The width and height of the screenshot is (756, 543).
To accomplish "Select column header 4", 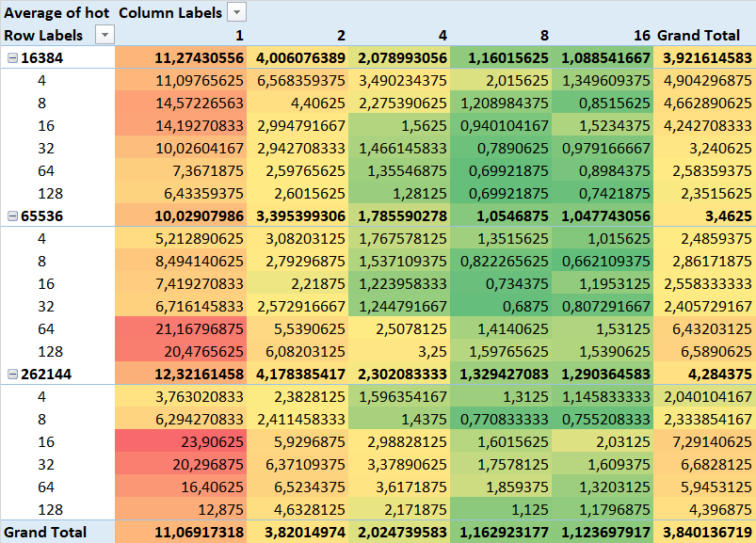I will pyautogui.click(x=442, y=35).
